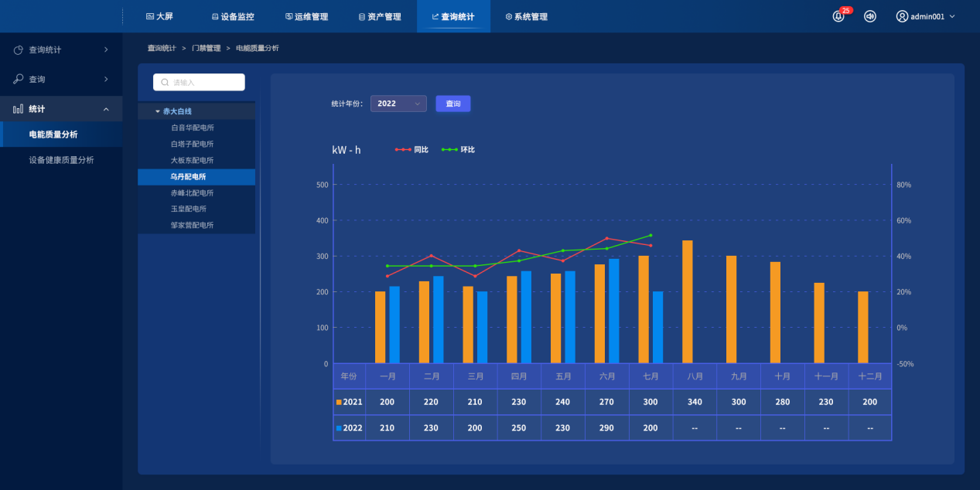Click the 设备监控 monitor icon in top nav

215,16
